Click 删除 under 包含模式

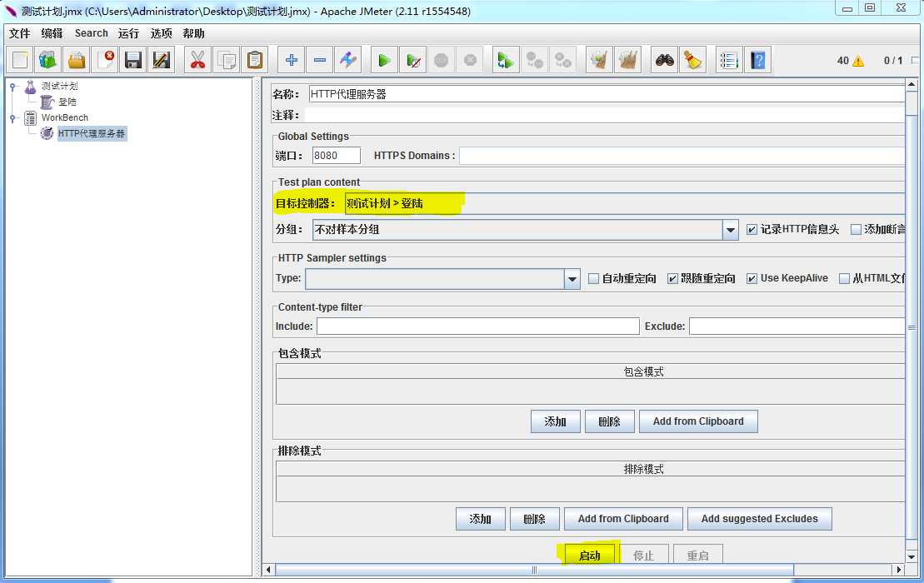click(609, 421)
